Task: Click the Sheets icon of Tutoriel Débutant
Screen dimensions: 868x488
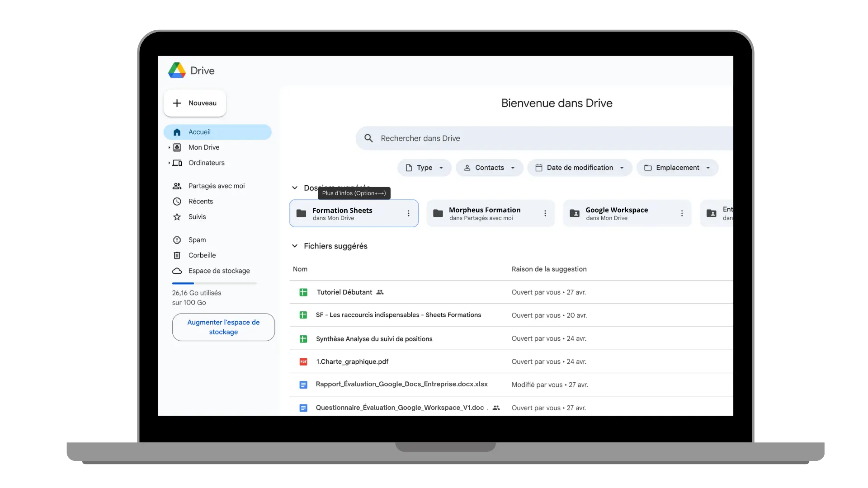Action: coord(303,292)
